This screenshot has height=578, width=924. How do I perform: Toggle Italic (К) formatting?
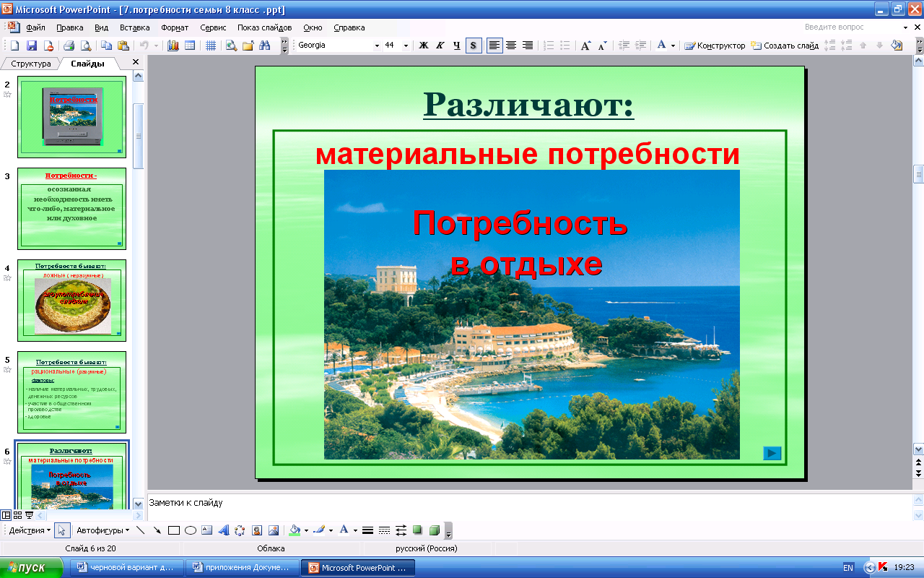pyautogui.click(x=440, y=46)
